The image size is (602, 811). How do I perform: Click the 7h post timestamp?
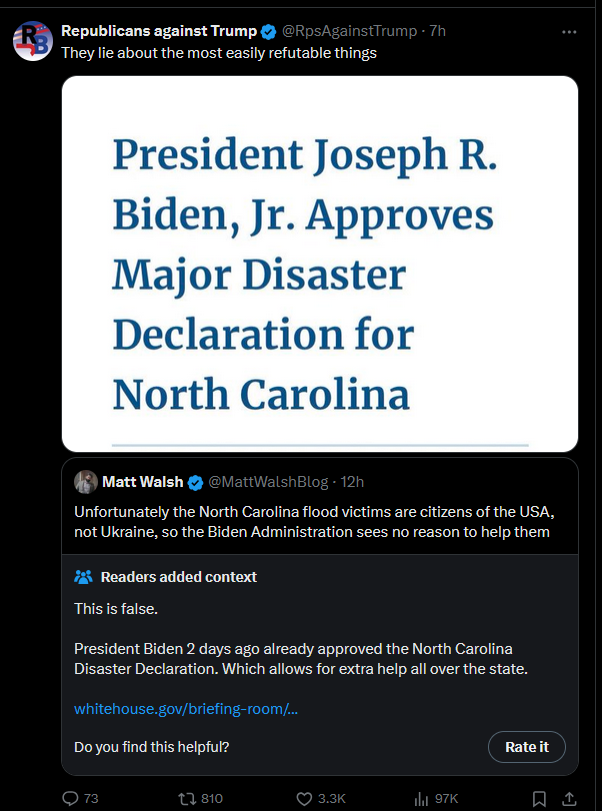(x=437, y=31)
